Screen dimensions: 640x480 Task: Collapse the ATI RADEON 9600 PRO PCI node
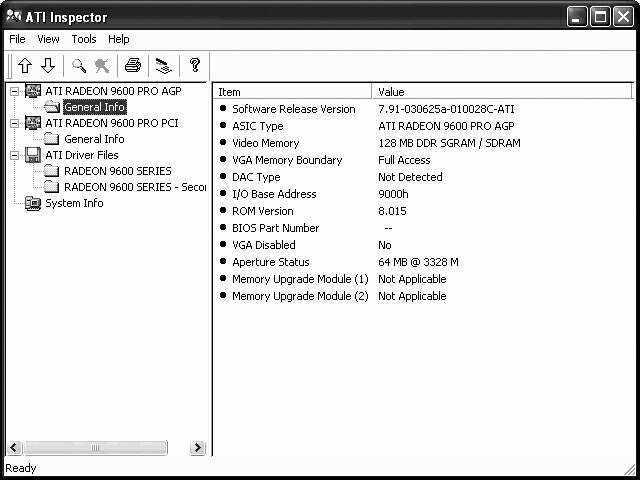point(14,123)
